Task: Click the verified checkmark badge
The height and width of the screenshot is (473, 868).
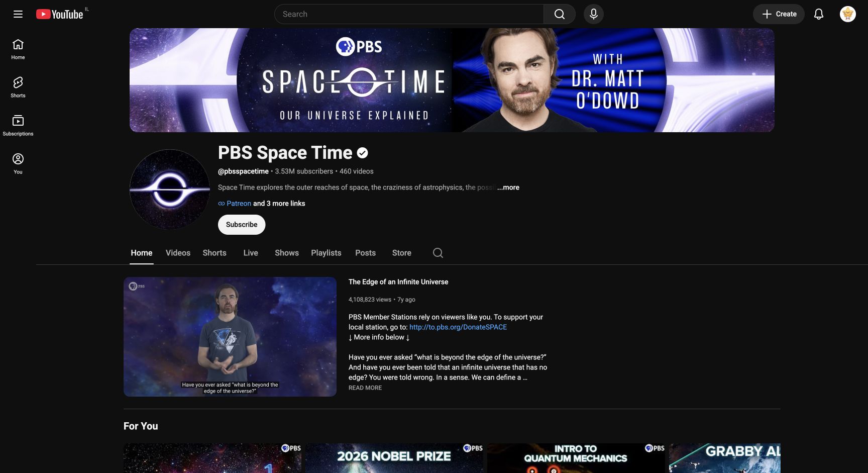Action: (x=362, y=153)
